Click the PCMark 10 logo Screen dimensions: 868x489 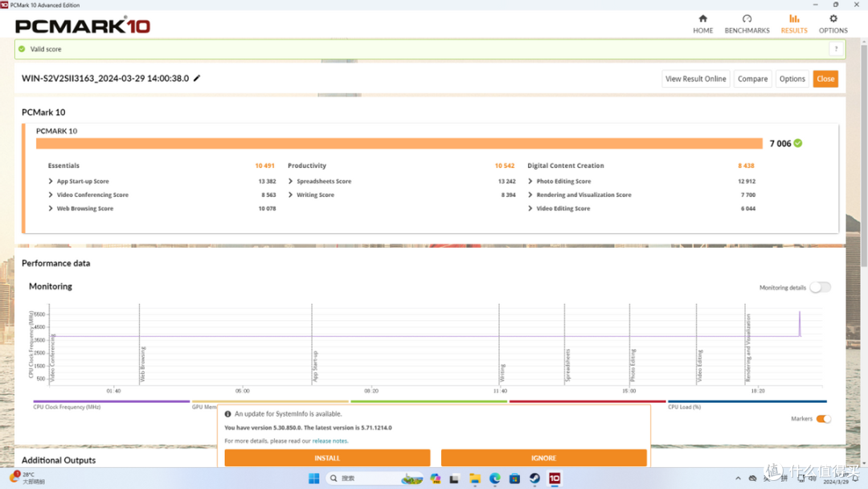[x=83, y=26]
